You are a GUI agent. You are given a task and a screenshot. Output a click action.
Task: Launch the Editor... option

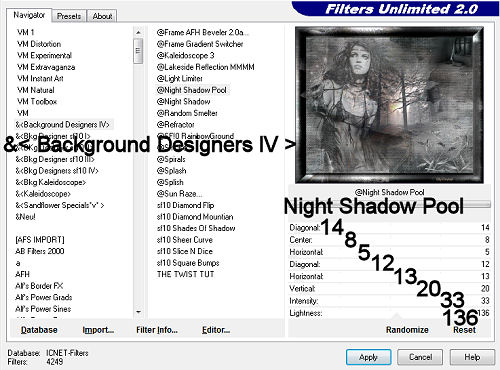pyautogui.click(x=216, y=330)
